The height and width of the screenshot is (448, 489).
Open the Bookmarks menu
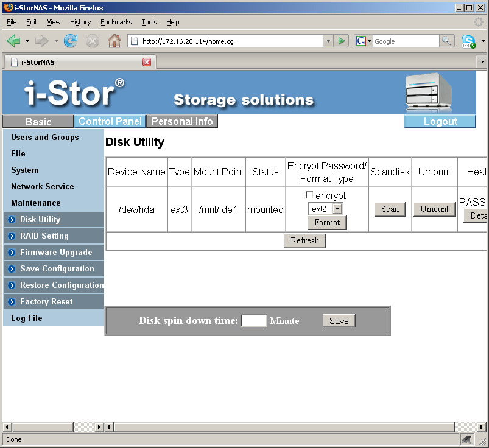point(116,22)
